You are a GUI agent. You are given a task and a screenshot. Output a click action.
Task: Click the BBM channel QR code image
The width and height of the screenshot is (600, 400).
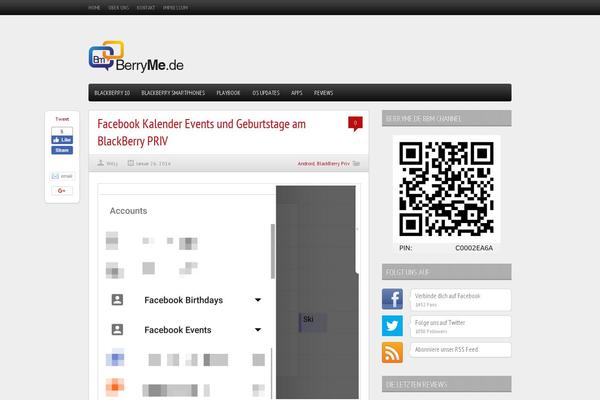pyautogui.click(x=446, y=188)
